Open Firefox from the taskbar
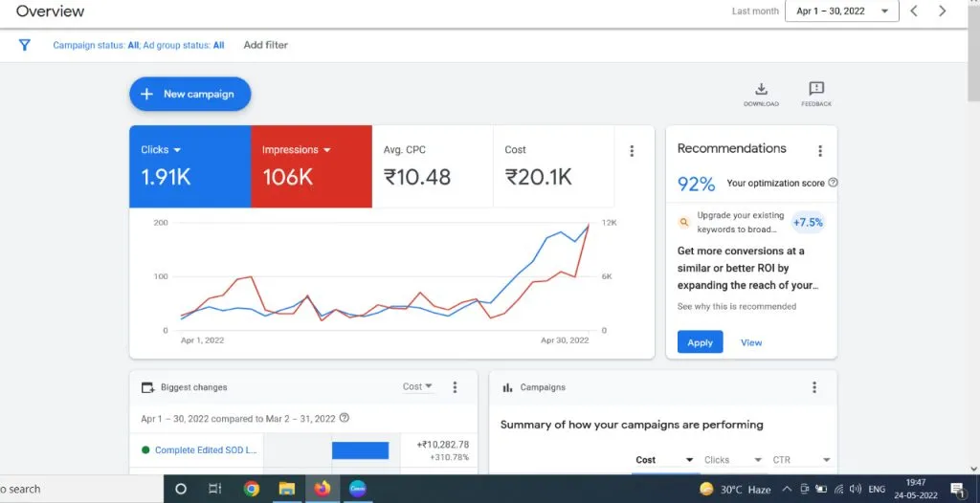 tap(322, 489)
